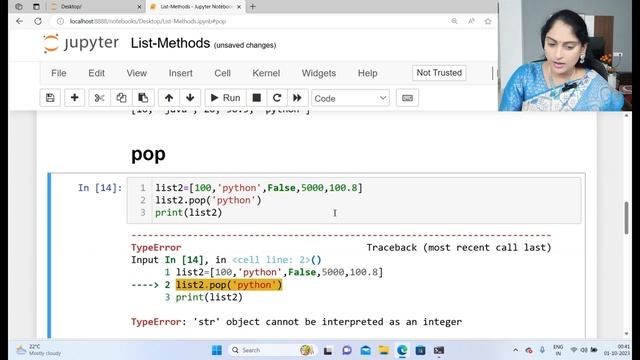Click the List-Methods notebook title
This screenshot has width=640, height=360.
click(x=170, y=43)
